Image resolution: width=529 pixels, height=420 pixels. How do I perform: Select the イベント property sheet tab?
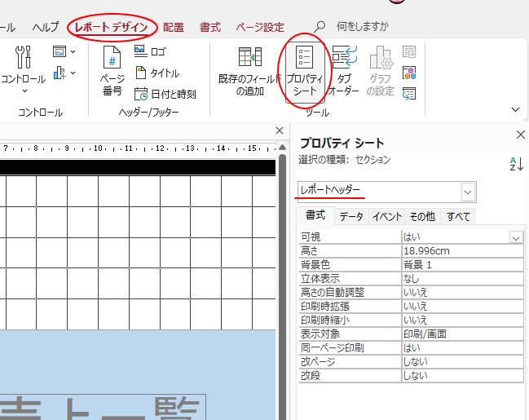[x=386, y=216]
